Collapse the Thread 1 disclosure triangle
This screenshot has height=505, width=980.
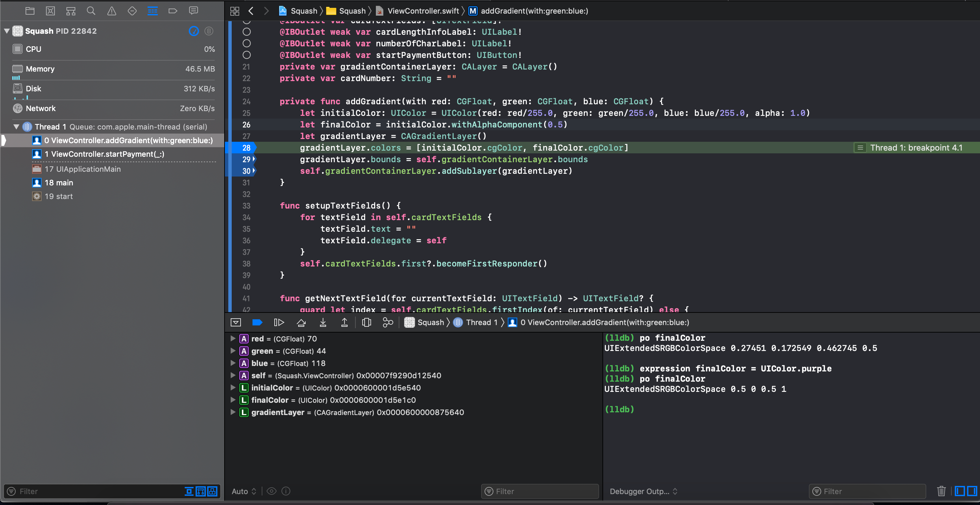pos(16,127)
